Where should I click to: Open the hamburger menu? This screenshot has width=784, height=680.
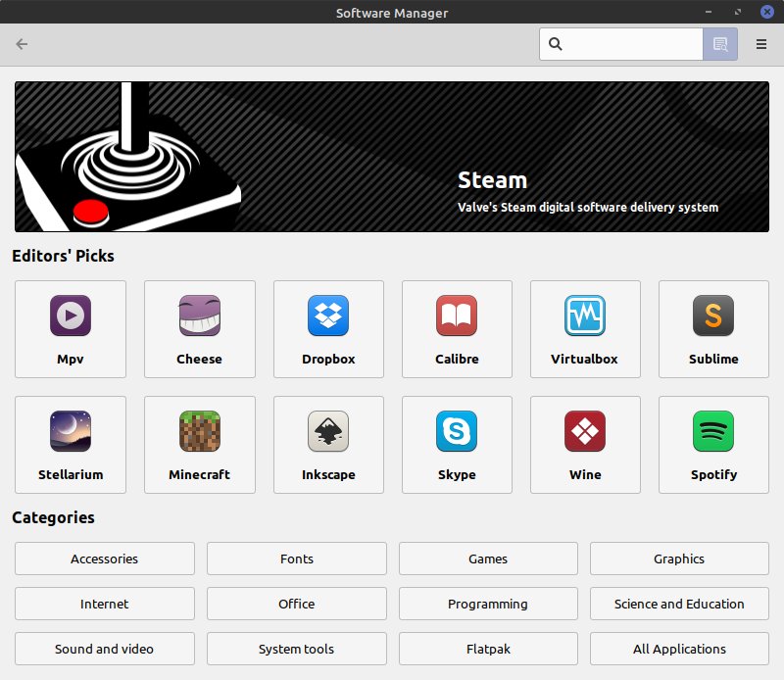pos(761,44)
